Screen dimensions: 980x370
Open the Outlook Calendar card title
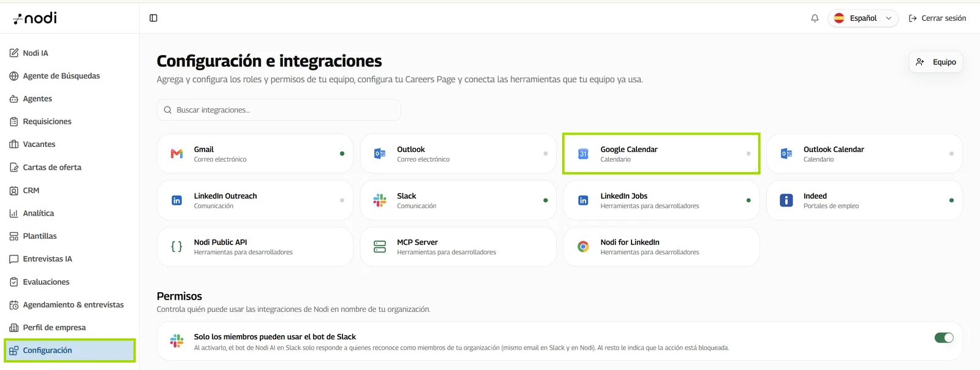[x=834, y=149]
